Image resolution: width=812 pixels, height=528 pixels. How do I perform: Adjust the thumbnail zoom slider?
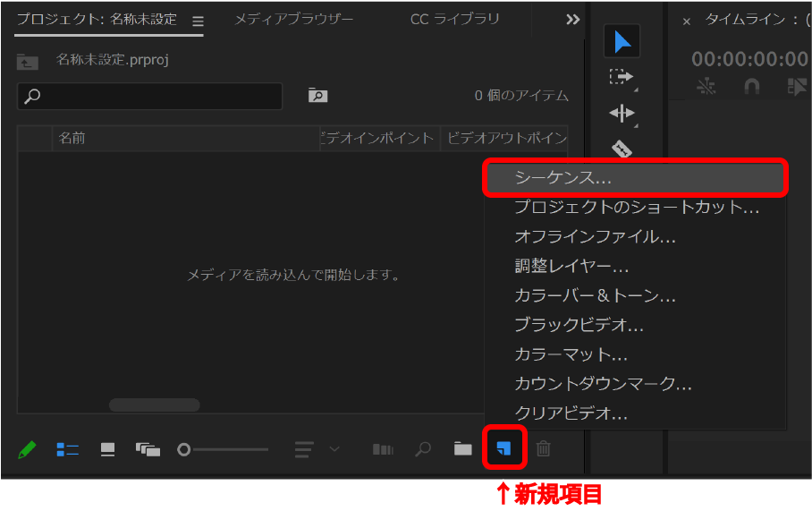click(x=184, y=449)
